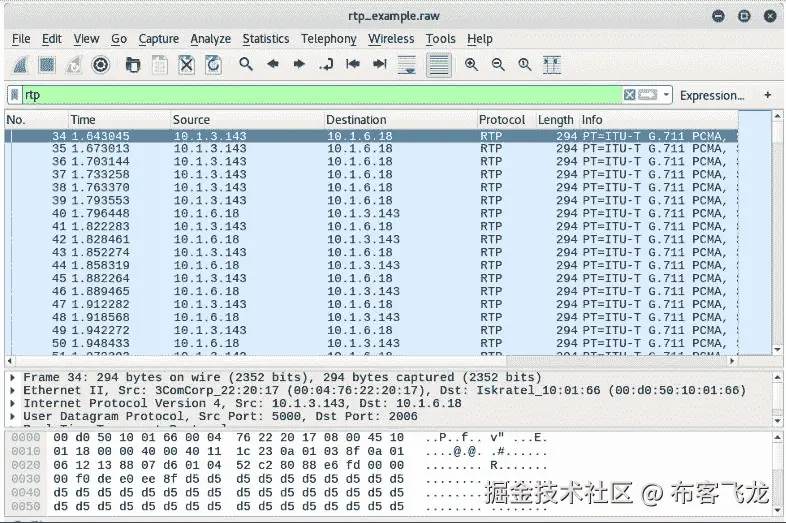Clear the rtp display filter
The height and width of the screenshot is (523, 786).
coord(630,95)
